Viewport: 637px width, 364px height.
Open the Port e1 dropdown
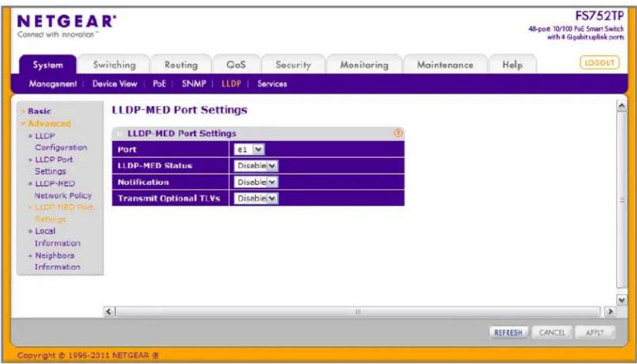(249, 149)
